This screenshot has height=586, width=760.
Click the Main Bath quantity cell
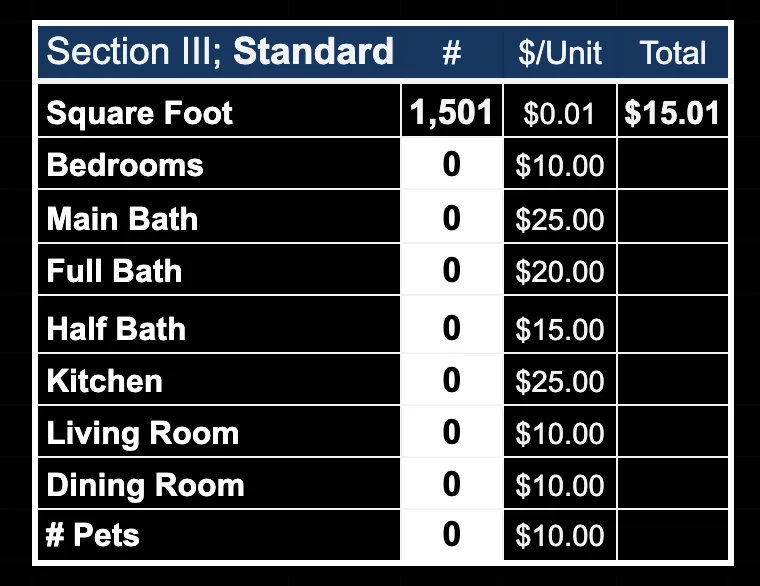pos(451,216)
